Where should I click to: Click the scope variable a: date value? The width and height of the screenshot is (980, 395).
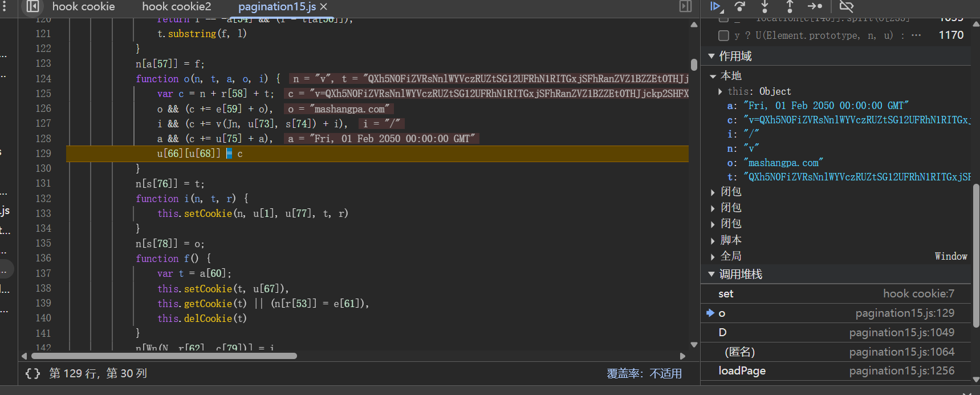pos(826,106)
